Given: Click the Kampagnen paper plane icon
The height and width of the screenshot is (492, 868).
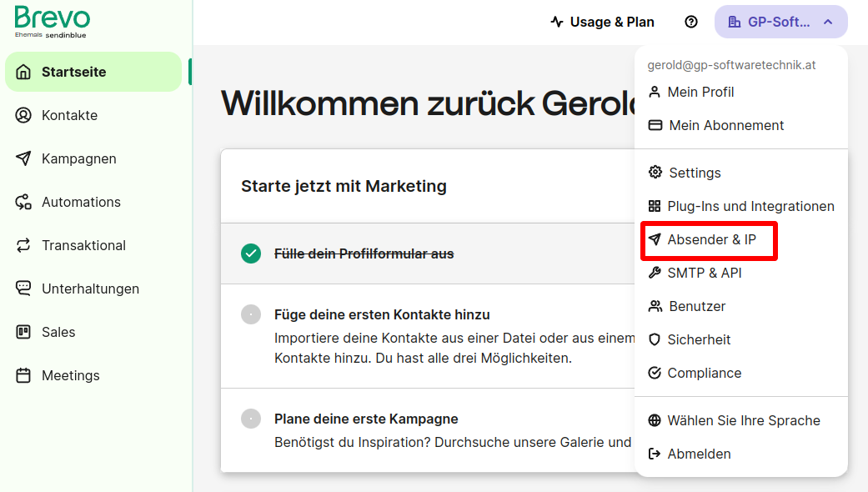Looking at the screenshot, I should (23, 158).
